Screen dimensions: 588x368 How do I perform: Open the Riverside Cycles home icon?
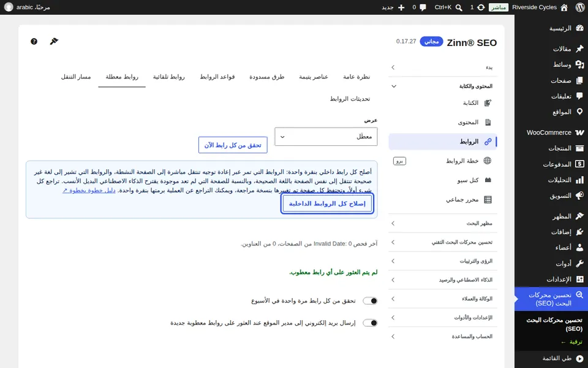[x=564, y=7]
